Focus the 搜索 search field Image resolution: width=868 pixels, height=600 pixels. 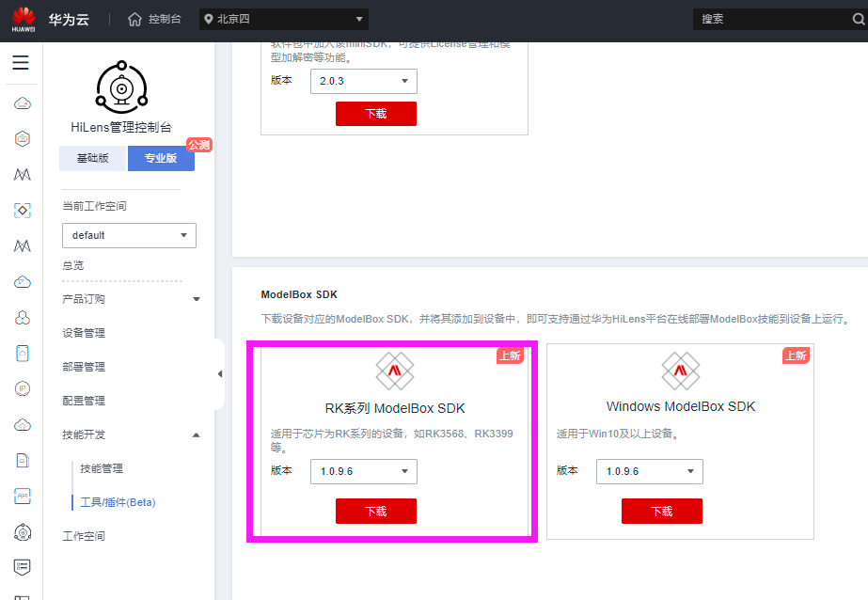[775, 20]
